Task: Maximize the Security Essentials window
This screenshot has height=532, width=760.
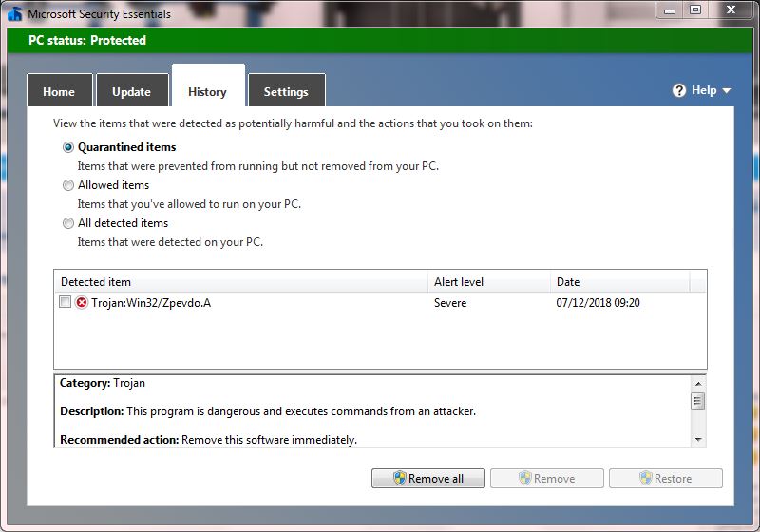Action: tap(695, 10)
